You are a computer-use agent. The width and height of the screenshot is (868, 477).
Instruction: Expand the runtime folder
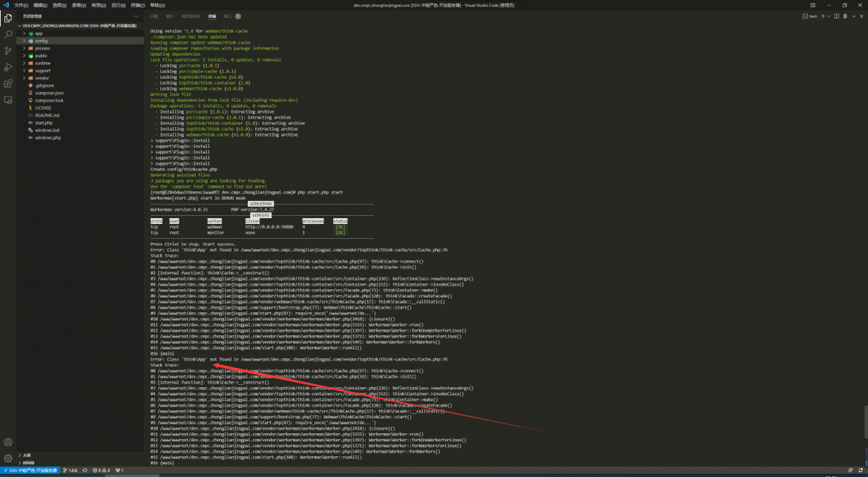pyautogui.click(x=80, y=63)
